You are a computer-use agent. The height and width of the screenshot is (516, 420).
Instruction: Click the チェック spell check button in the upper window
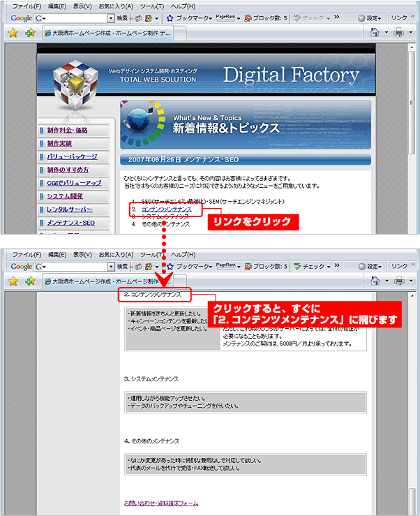pos(312,18)
